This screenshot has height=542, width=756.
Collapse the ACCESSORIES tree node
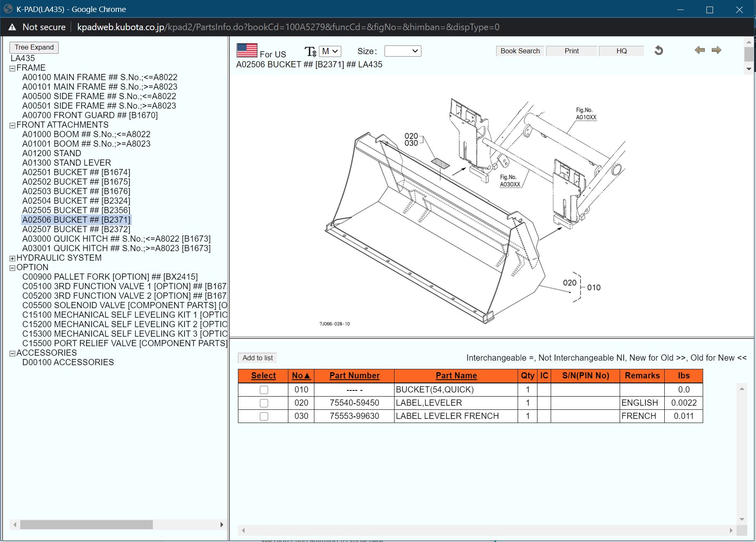(12, 354)
